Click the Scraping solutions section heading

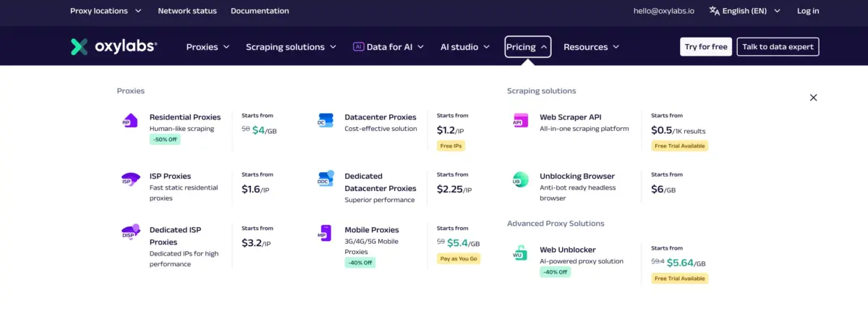tap(542, 91)
